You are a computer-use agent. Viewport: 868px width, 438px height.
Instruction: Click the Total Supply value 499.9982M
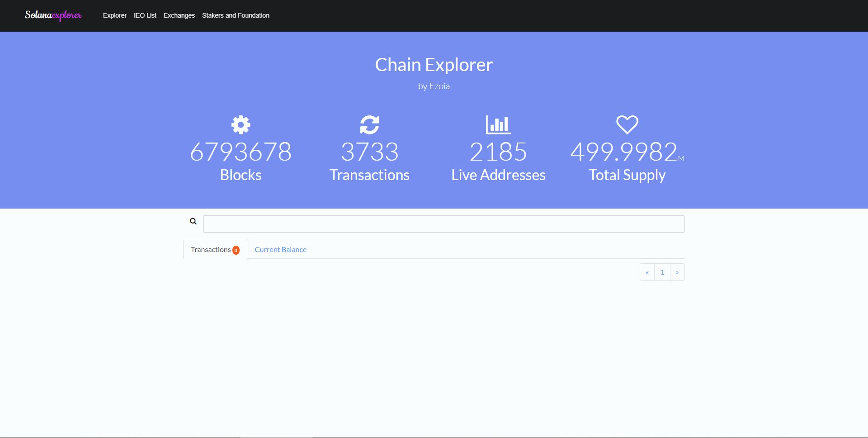coord(627,152)
